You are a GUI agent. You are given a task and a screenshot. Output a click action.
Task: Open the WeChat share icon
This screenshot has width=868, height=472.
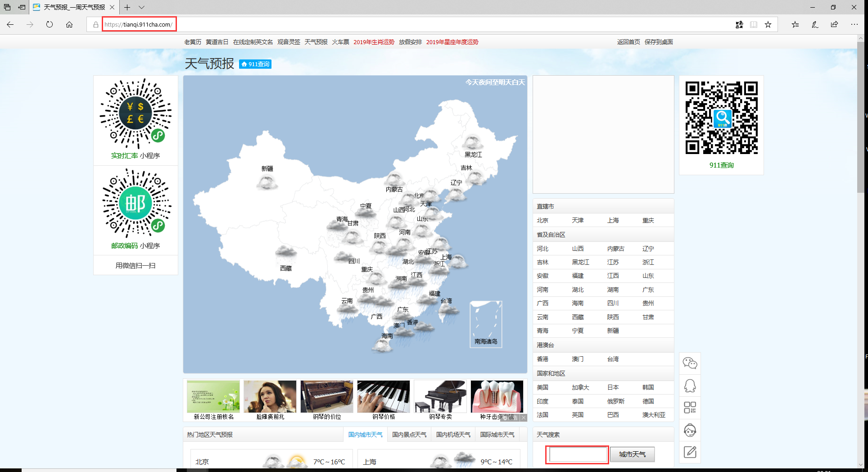(x=690, y=363)
